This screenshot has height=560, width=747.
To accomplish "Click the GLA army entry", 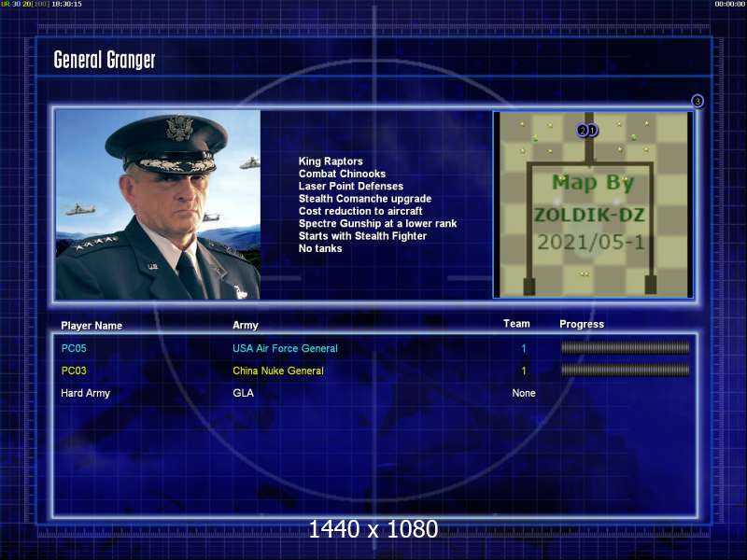I will [x=243, y=393].
